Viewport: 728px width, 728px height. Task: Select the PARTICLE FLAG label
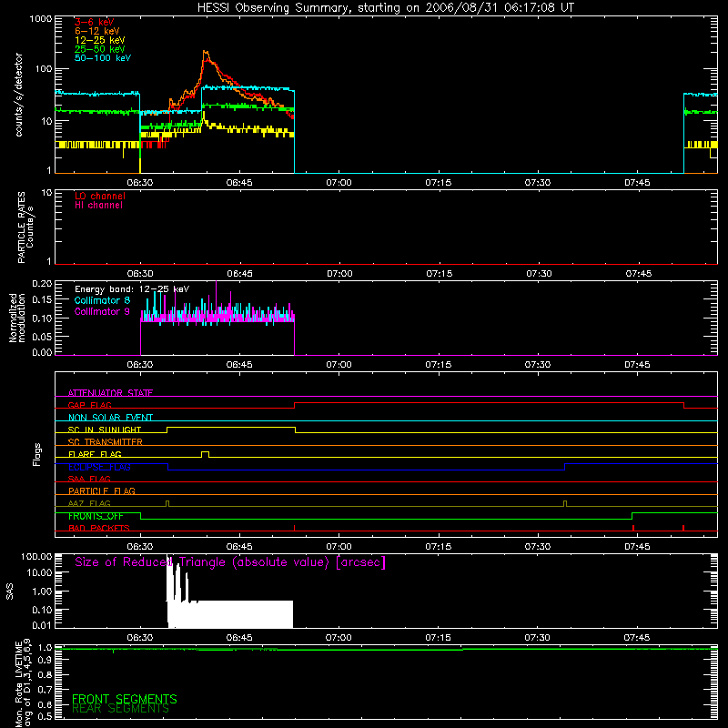[x=102, y=490]
